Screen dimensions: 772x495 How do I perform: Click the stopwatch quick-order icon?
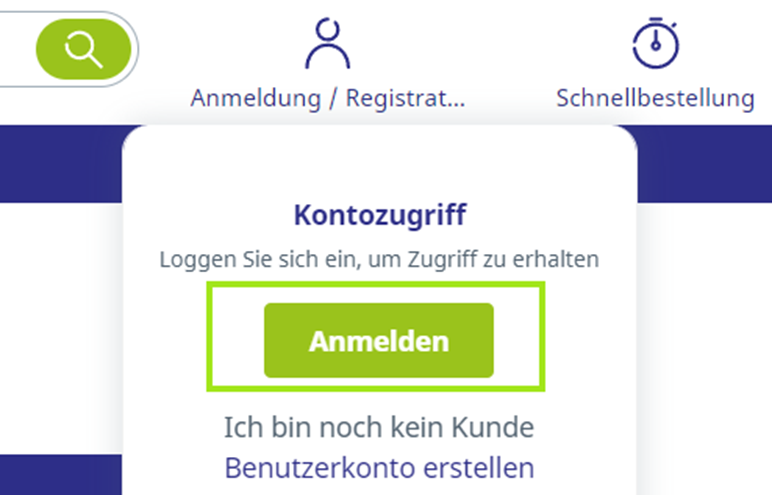[x=655, y=43]
